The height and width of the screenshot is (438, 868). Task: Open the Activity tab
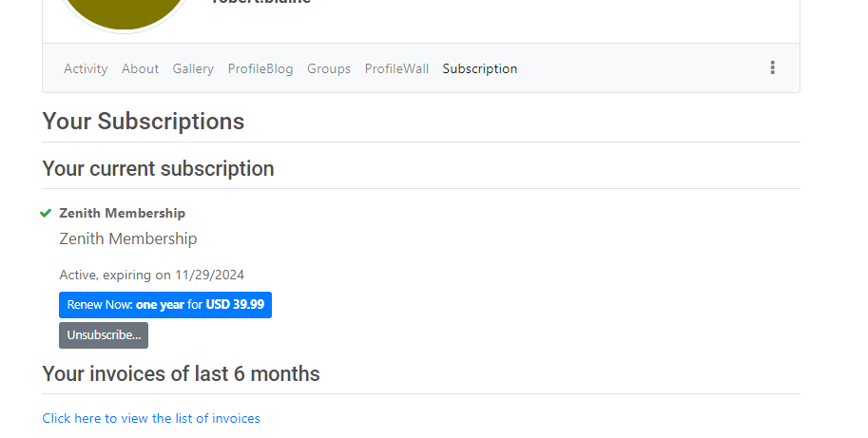(x=86, y=68)
